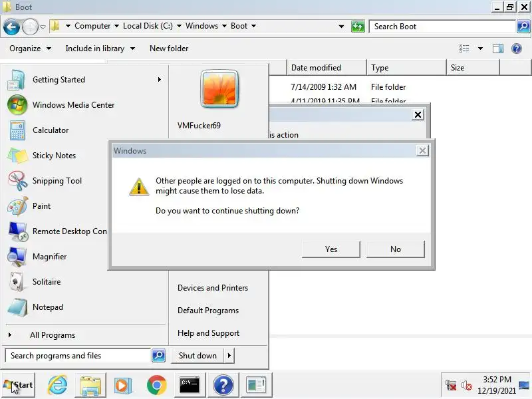Open Include in library menu
Viewport: 532px width, 399px height.
pos(100,49)
